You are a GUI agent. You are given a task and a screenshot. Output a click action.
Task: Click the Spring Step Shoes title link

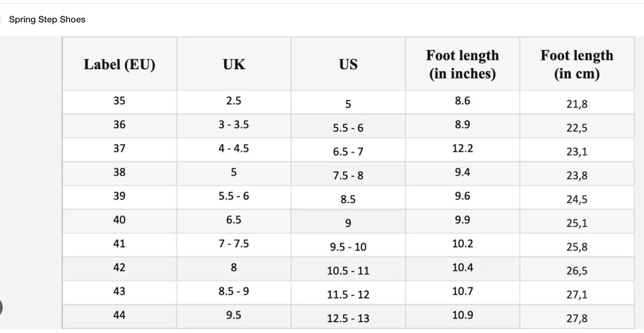click(x=47, y=19)
